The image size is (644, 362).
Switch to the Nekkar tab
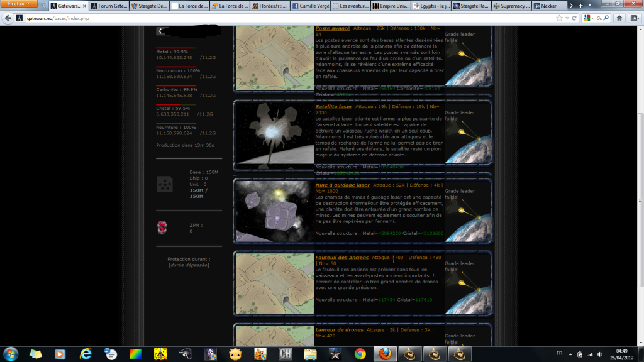pyautogui.click(x=545, y=6)
